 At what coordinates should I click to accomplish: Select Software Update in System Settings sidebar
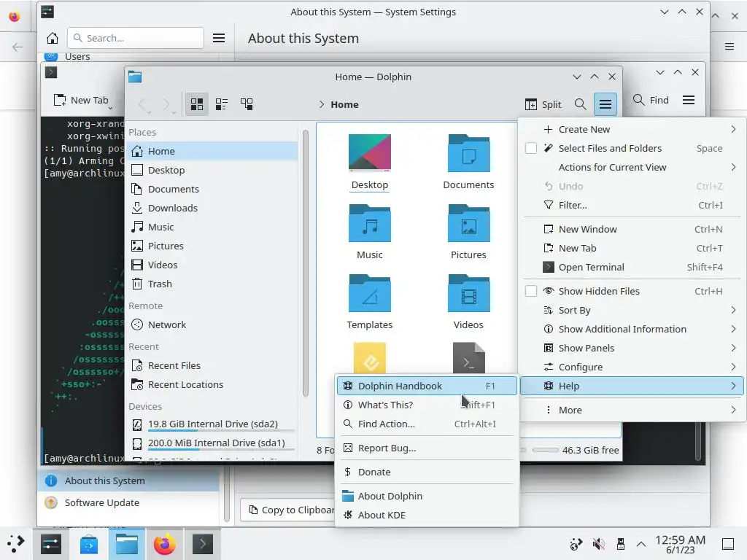tap(128, 503)
